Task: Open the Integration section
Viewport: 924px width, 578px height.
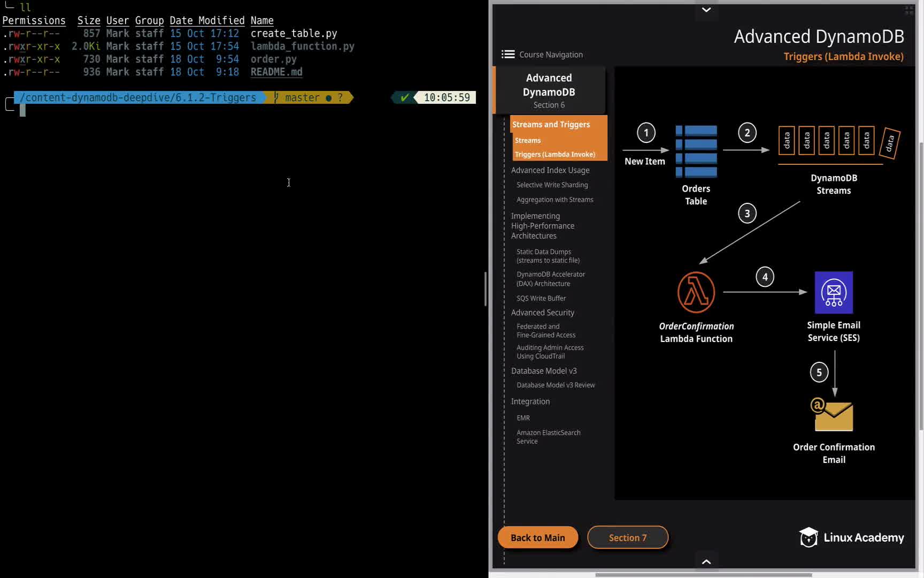Action: [530, 401]
